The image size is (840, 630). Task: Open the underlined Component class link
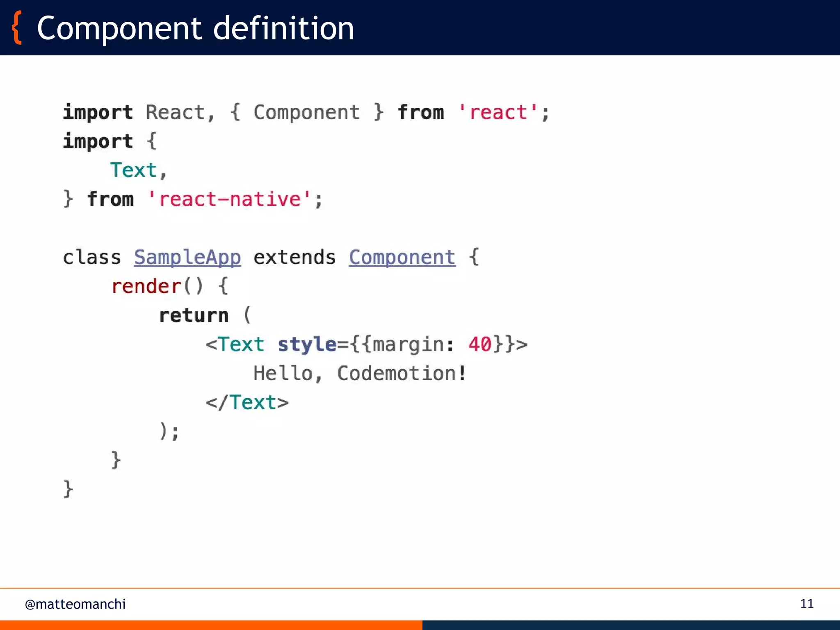(x=402, y=258)
